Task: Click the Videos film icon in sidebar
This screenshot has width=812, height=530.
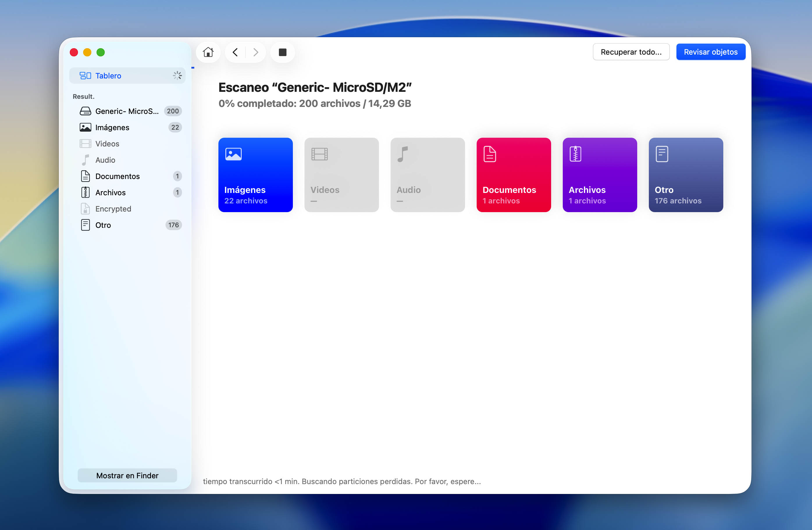Action: point(85,144)
